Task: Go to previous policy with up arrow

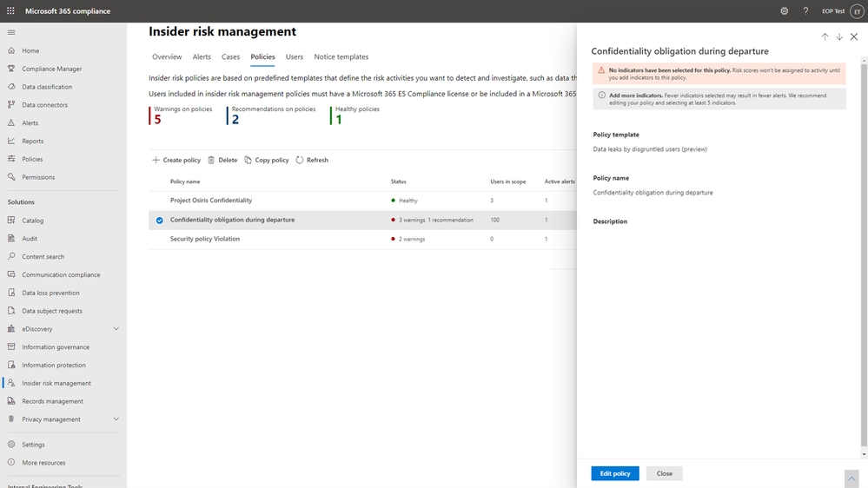Action: 825,36
